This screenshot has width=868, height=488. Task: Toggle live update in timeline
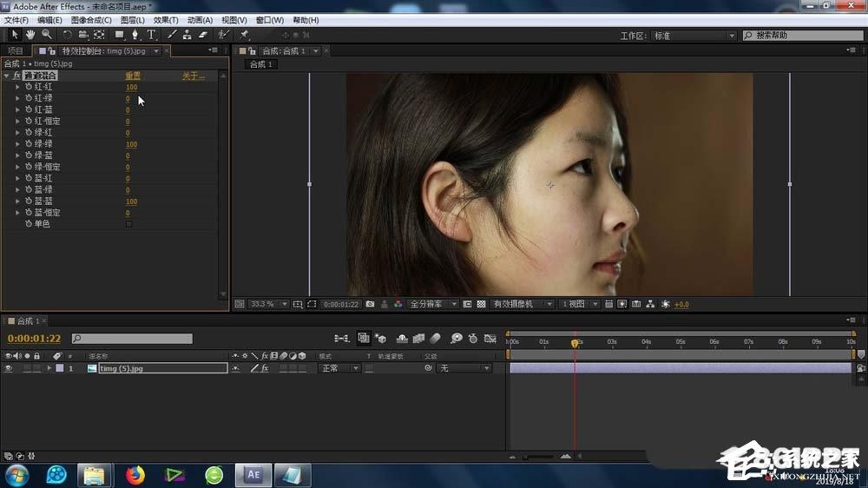tap(363, 339)
